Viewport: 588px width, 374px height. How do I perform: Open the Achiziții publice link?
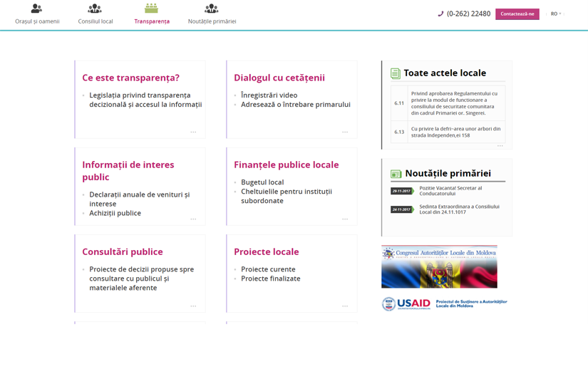tap(115, 213)
